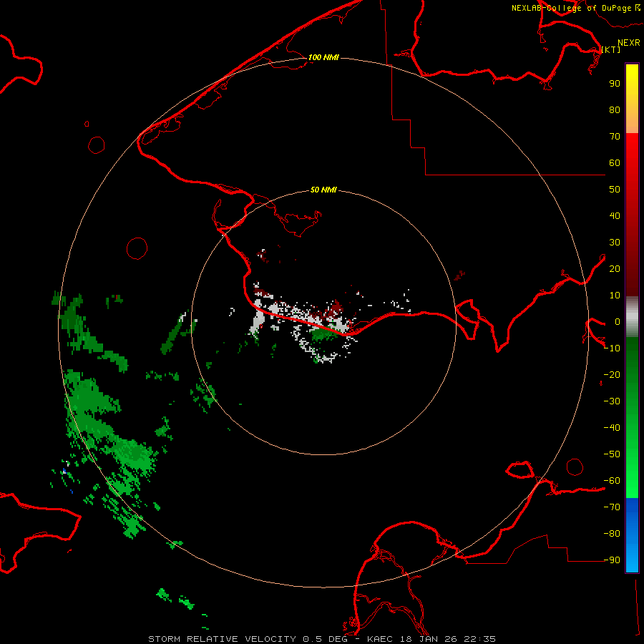The width and height of the screenshot is (644, 644).
Task: Click the 60 value on velocity scale
Action: coord(615,162)
